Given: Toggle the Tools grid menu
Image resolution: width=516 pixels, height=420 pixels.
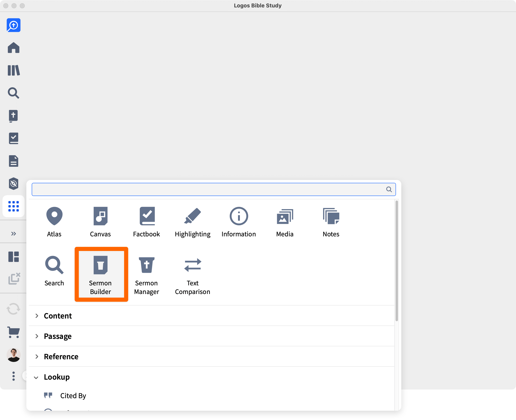Looking at the screenshot, I should (x=14, y=206).
